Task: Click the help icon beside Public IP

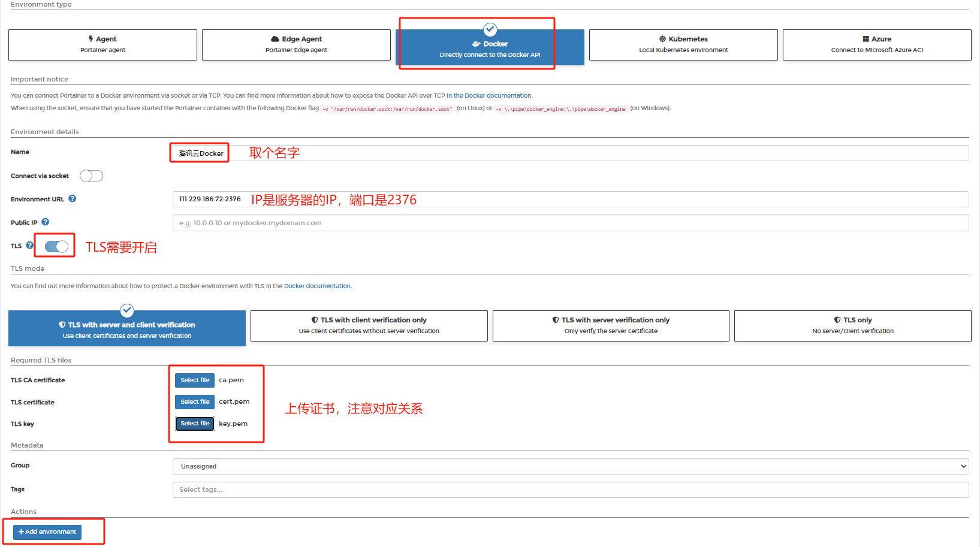Action: (x=46, y=222)
